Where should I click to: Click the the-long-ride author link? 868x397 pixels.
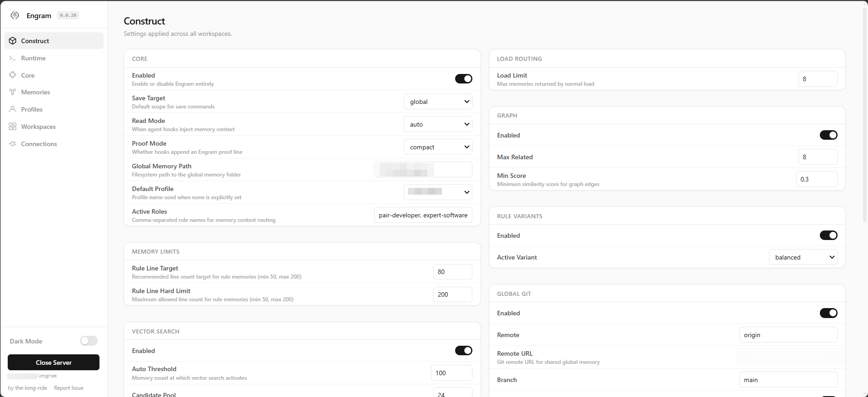[x=31, y=388]
